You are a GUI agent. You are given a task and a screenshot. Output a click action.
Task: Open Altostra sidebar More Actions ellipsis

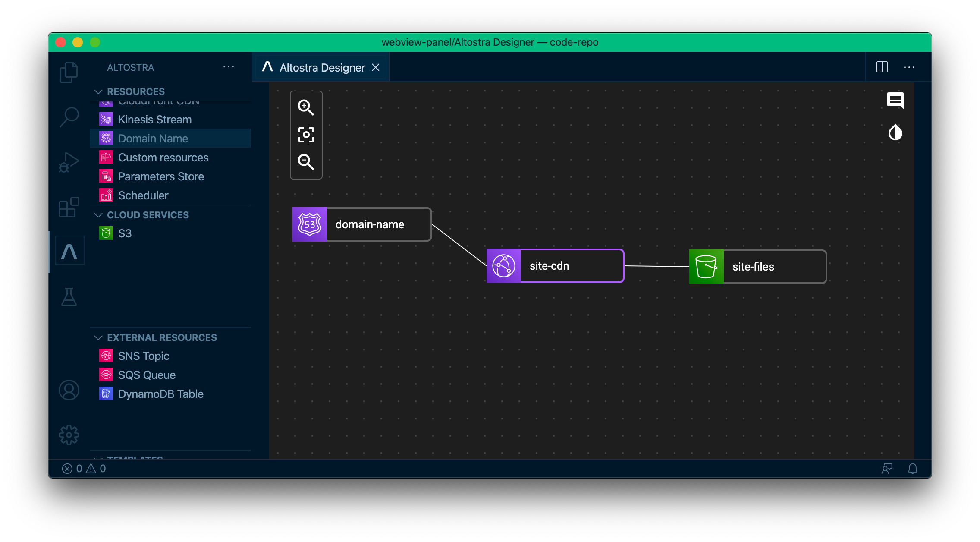pos(229,67)
